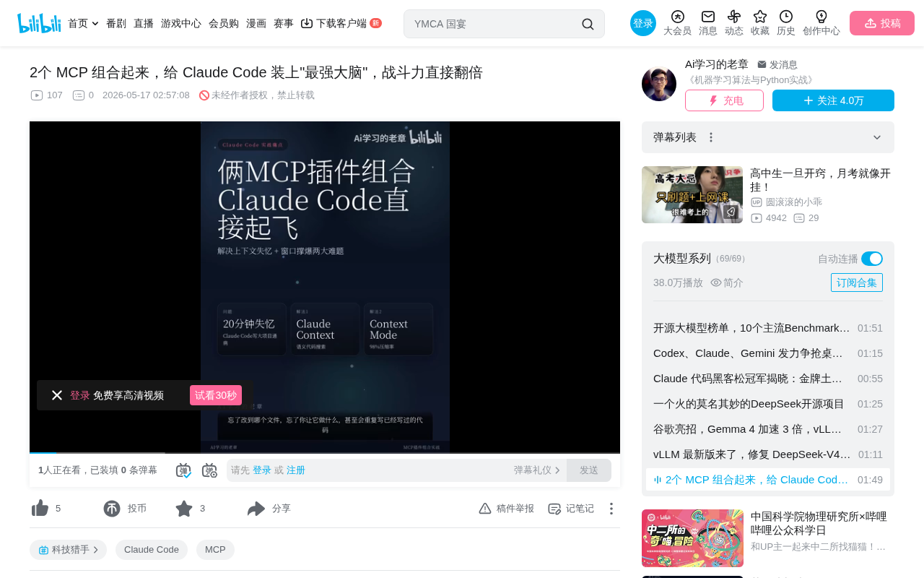The height and width of the screenshot is (578, 924).
Task: Open the 消息 envelope icon
Action: (x=708, y=17)
